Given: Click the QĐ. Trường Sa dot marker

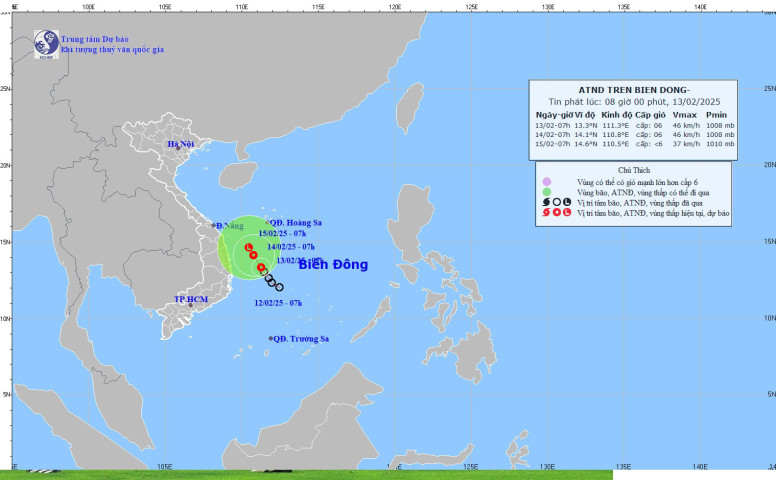Looking at the screenshot, I should point(271,338).
